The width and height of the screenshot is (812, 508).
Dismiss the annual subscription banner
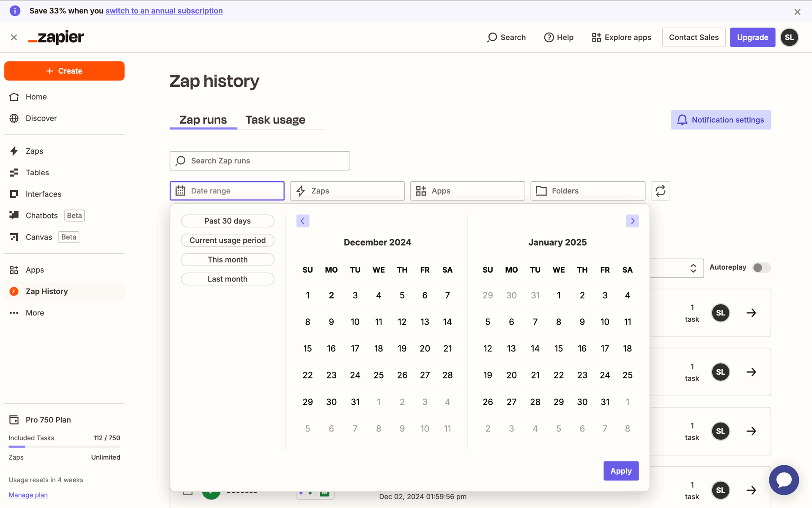(x=797, y=11)
